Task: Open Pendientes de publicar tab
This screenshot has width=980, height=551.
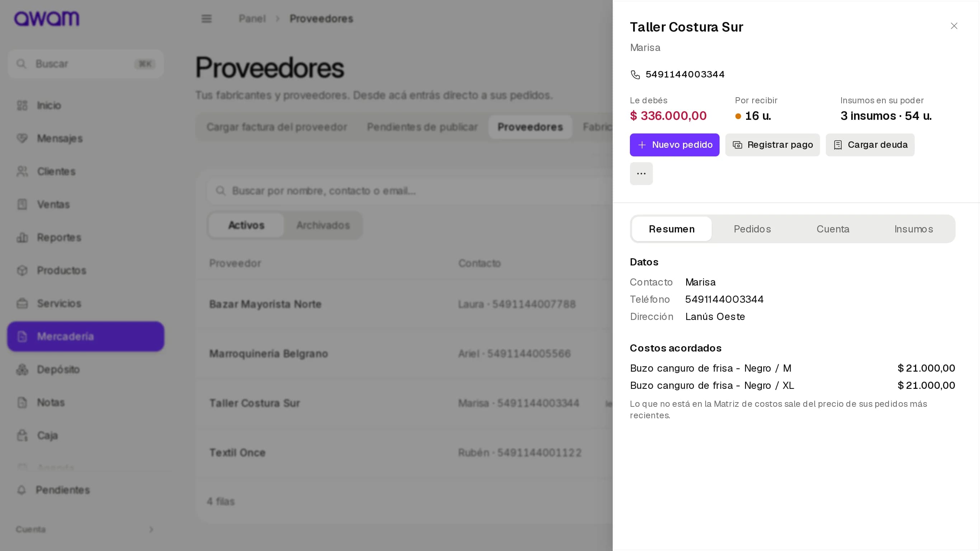Action: [x=422, y=127]
